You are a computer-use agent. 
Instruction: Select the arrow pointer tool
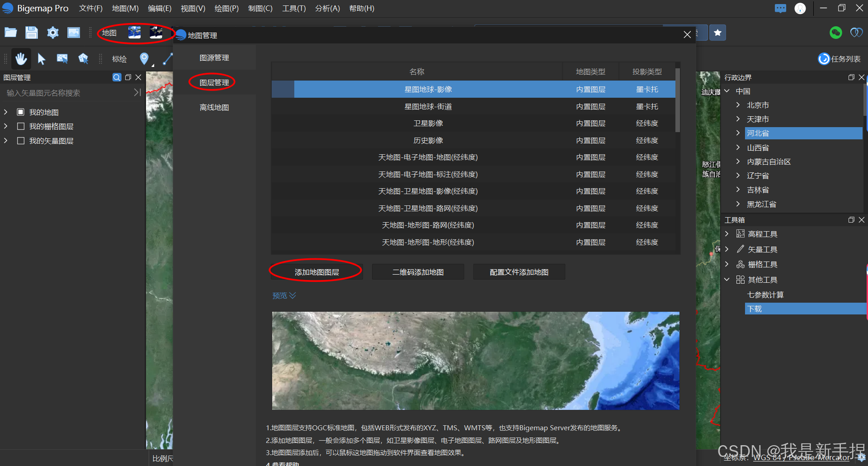coord(42,59)
